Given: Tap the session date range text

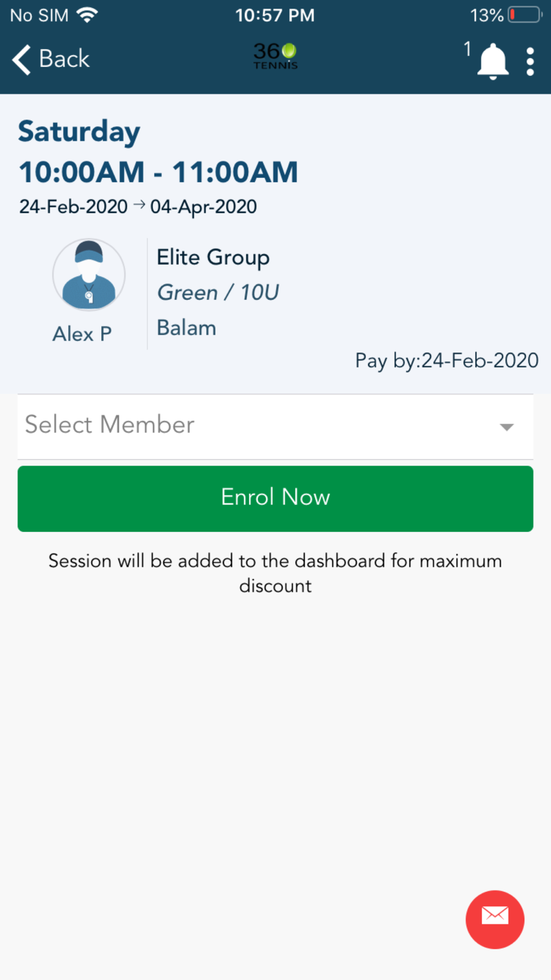Looking at the screenshot, I should [138, 207].
